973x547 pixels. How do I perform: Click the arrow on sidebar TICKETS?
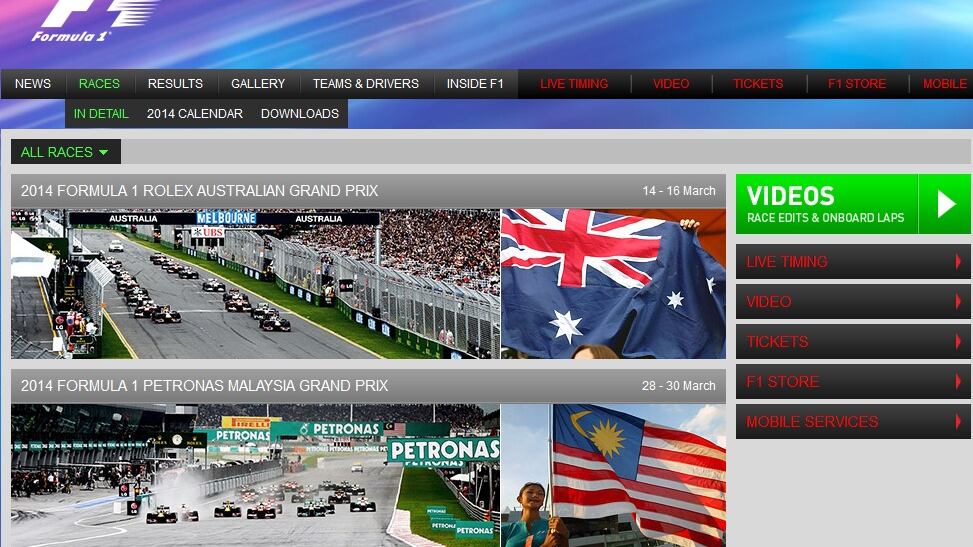958,341
